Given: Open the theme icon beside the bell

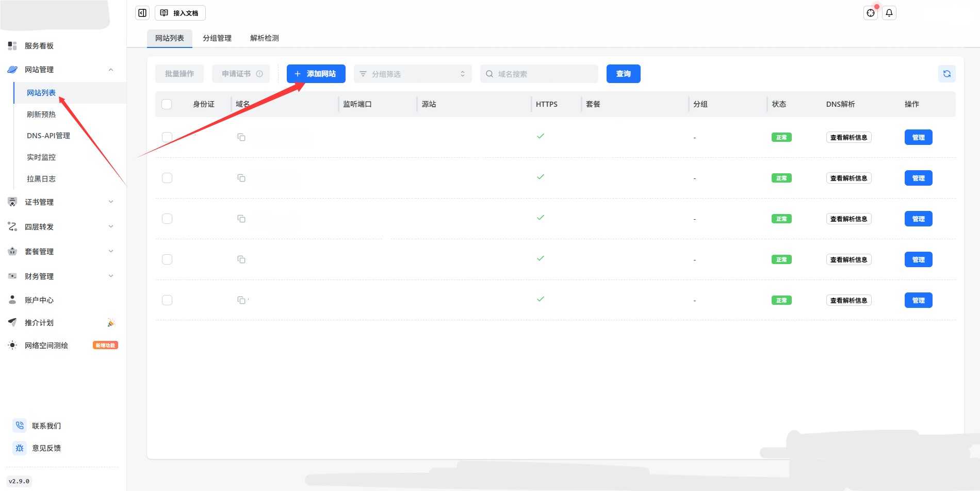Looking at the screenshot, I should (871, 13).
